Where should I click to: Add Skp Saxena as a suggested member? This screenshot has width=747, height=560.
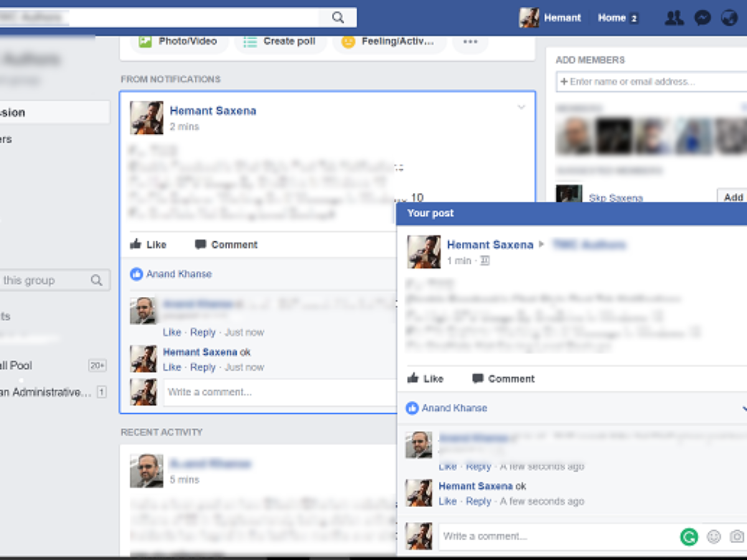click(x=733, y=197)
